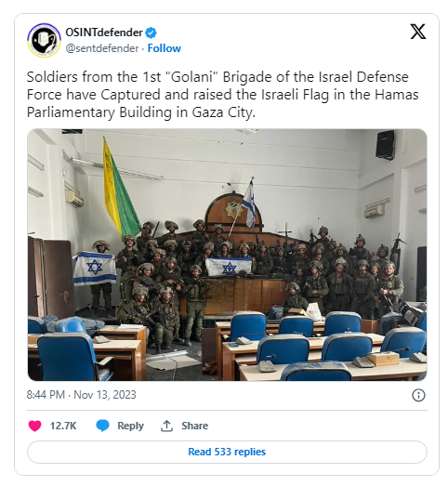
Task: Click the Share text label
Action: tap(194, 426)
